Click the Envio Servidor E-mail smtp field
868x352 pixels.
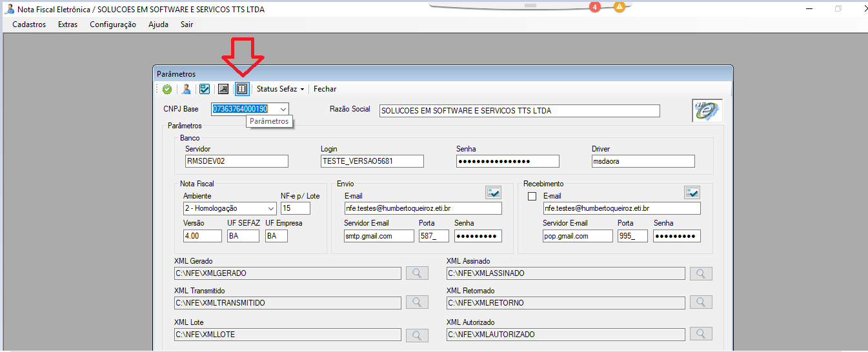click(x=379, y=236)
